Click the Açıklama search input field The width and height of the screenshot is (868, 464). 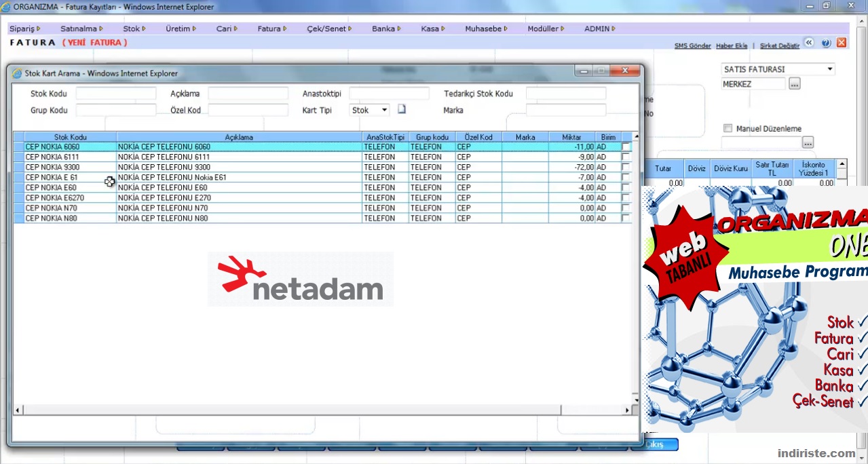[248, 94]
